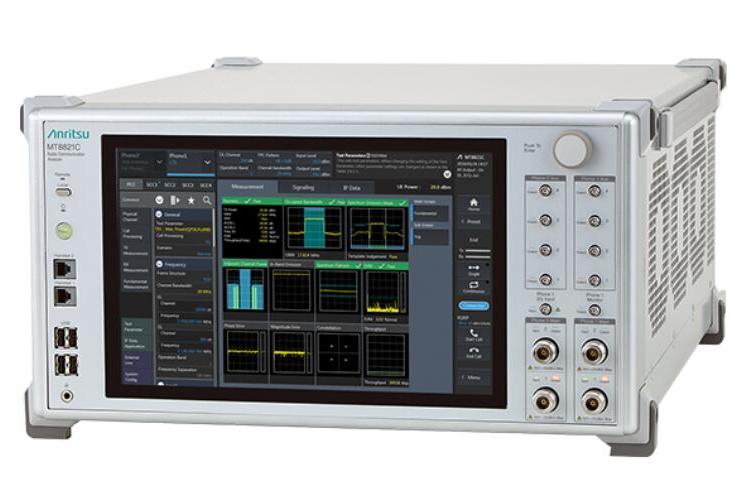Collapse the General parameter section

159,215
